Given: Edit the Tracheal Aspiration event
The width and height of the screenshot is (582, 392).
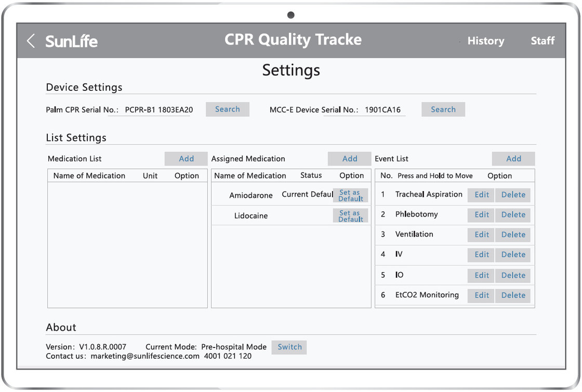Looking at the screenshot, I should coord(482,195).
